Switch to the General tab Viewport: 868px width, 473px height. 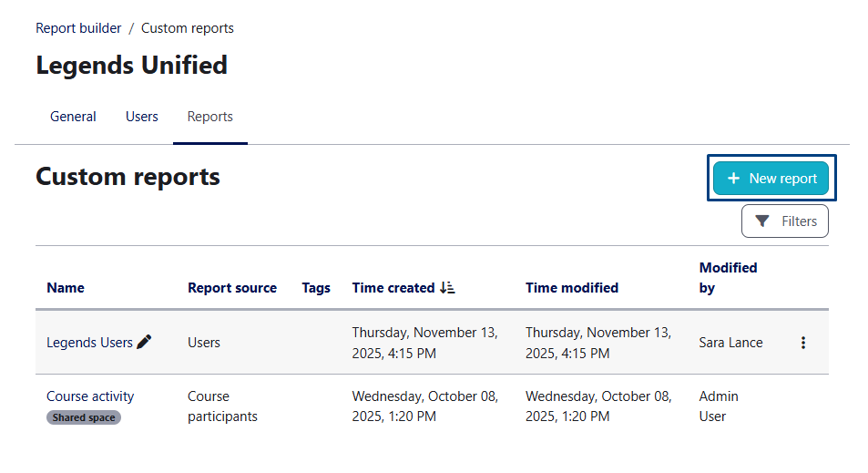coord(73,117)
